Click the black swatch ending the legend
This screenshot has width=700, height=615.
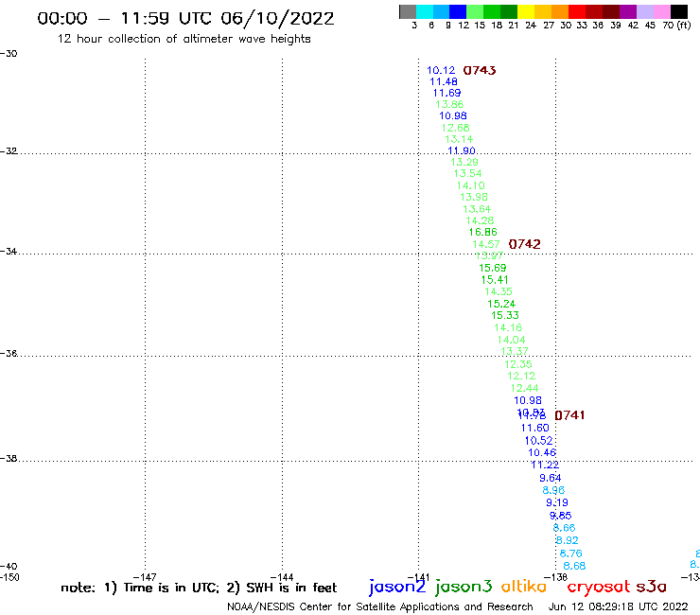point(679,11)
